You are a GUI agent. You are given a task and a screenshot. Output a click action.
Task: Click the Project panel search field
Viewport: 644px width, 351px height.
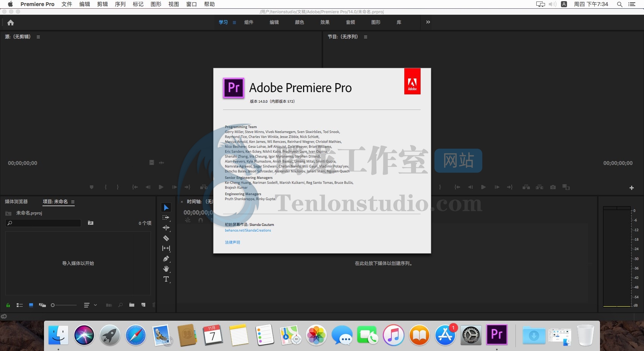pyautogui.click(x=43, y=223)
